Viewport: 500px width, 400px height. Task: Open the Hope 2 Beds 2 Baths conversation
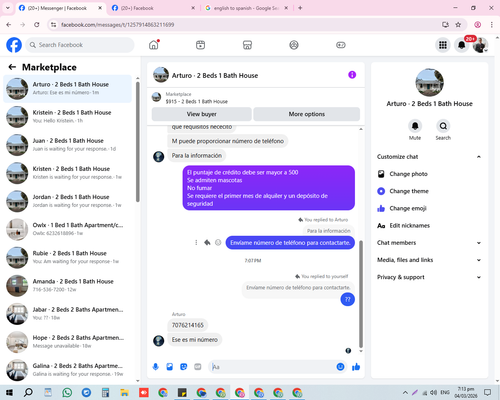click(68, 342)
